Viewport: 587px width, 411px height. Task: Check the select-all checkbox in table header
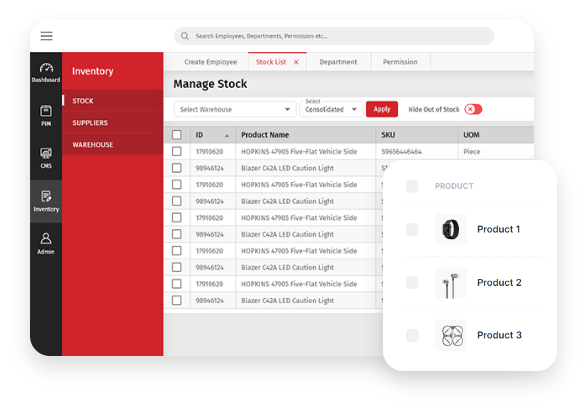[177, 135]
